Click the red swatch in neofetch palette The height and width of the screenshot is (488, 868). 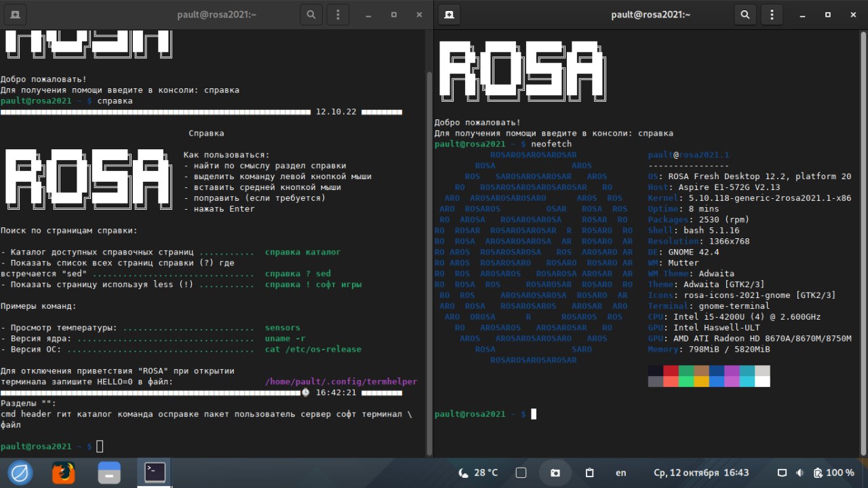coord(671,371)
